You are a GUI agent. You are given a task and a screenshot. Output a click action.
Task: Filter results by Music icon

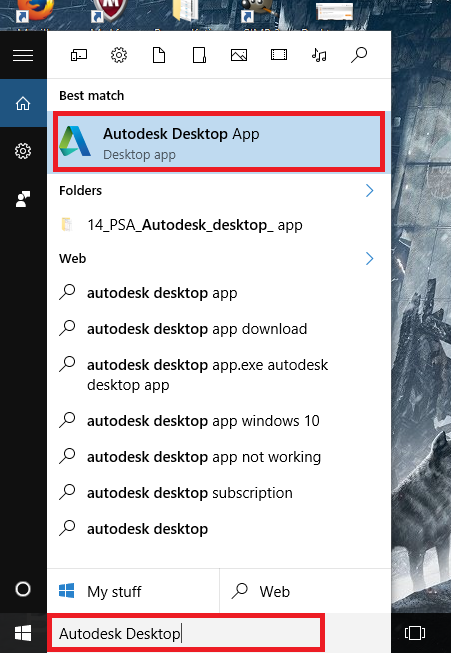(319, 55)
